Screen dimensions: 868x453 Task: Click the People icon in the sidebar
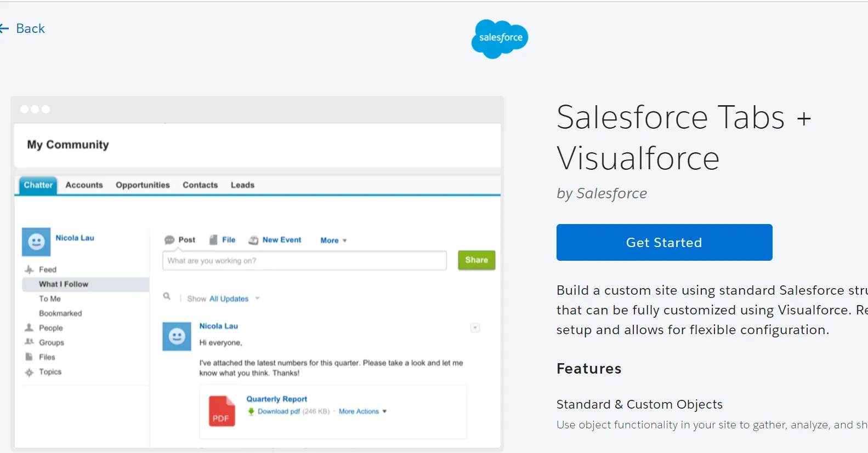click(x=29, y=328)
